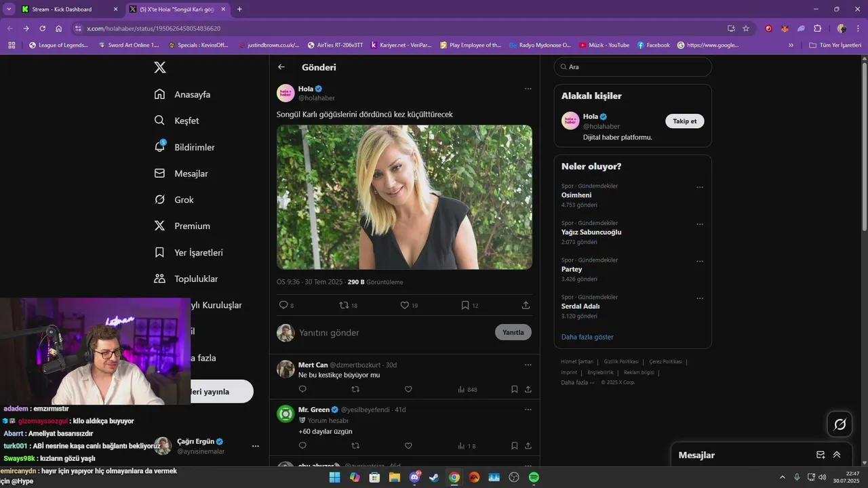Open Grok from sidebar
Viewport: 868px width, 488px height.
coord(174,200)
